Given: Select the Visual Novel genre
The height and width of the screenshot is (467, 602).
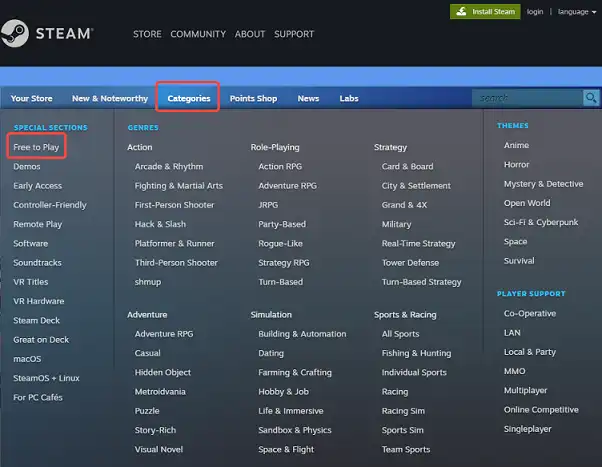Looking at the screenshot, I should (x=159, y=449).
